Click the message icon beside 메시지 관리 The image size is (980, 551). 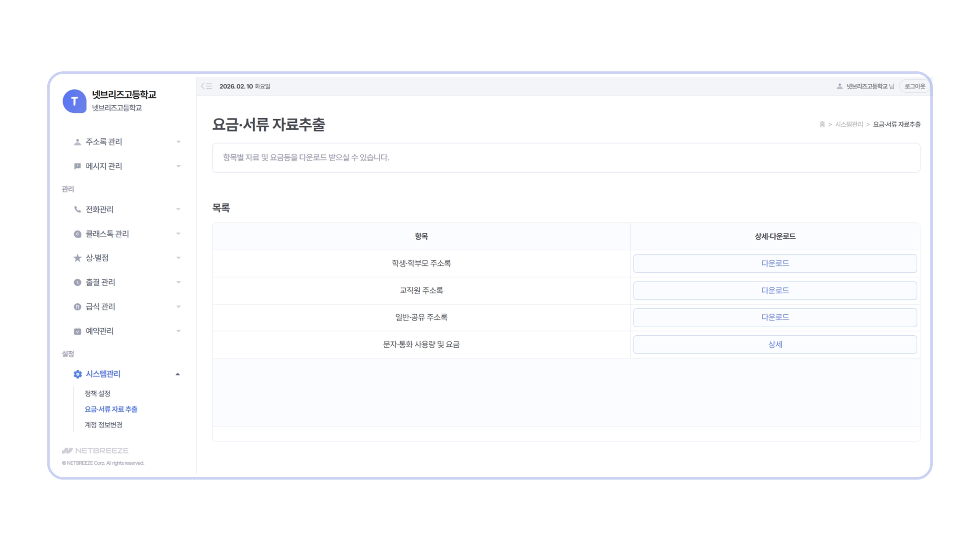click(77, 166)
